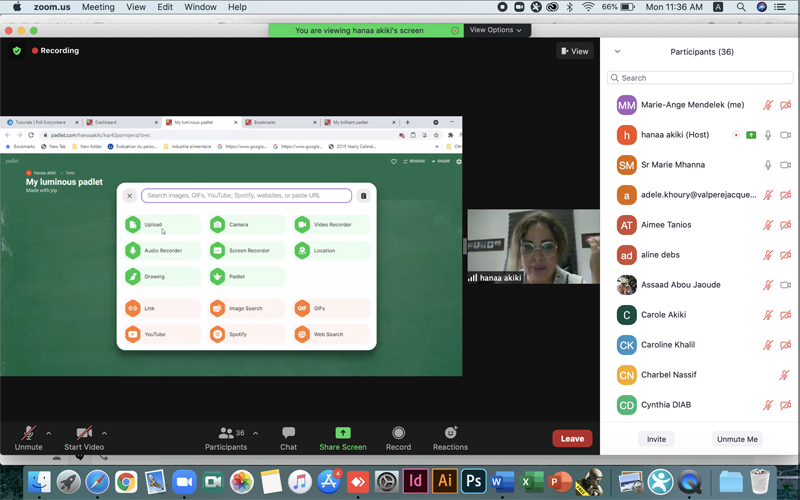Click the Chat icon in Zoom toolbar
Viewport: 800px width, 500px height.
288,433
